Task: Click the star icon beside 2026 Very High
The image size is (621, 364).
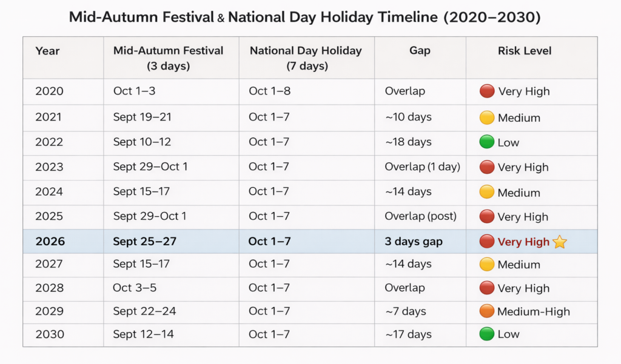Action: 559,242
